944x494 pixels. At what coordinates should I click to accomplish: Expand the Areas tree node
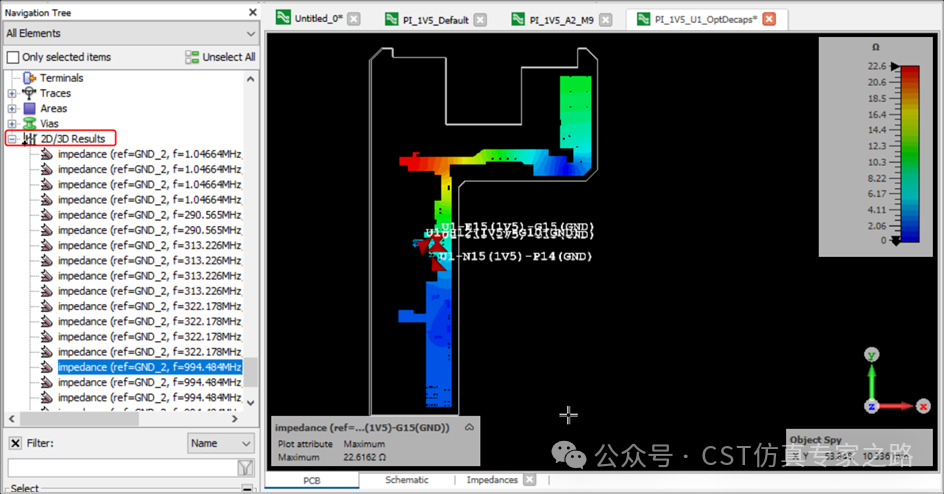click(12, 108)
